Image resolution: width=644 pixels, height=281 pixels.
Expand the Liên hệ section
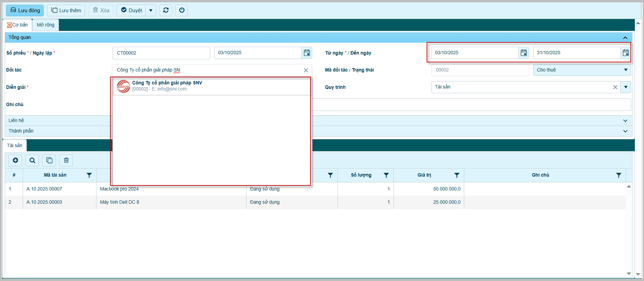[625, 121]
